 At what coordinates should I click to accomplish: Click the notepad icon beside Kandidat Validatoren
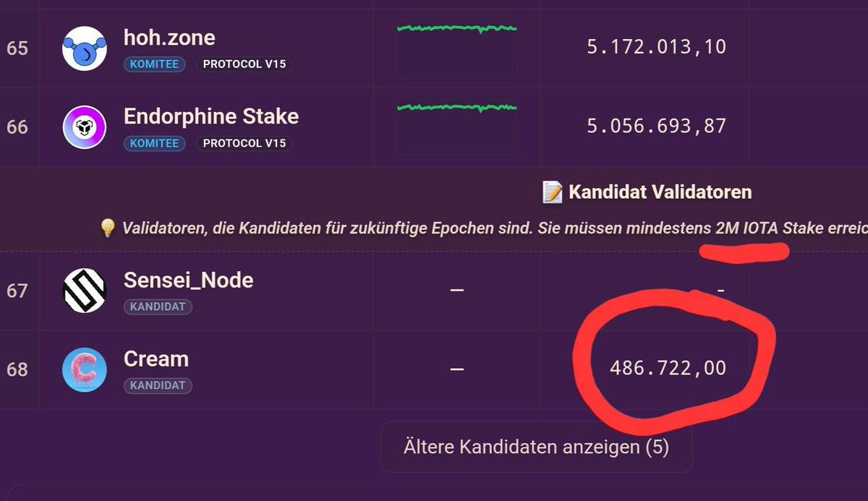pos(553,192)
